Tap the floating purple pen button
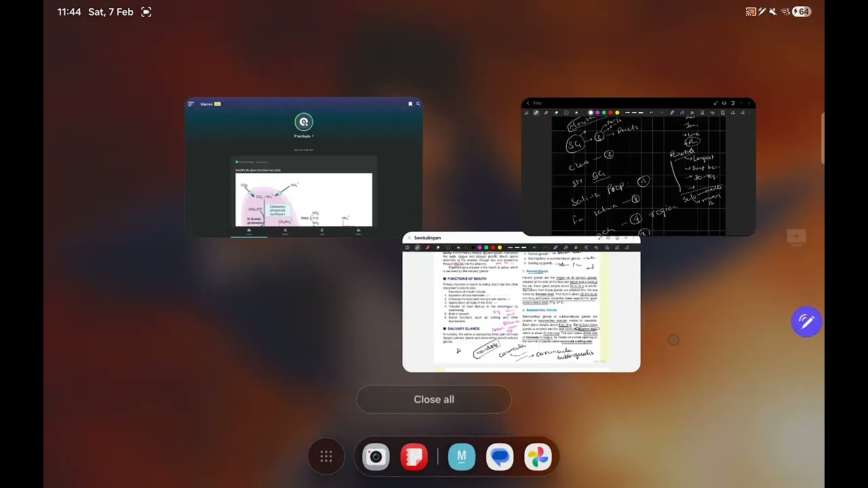Screen dimensions: 868x488 [806, 322]
